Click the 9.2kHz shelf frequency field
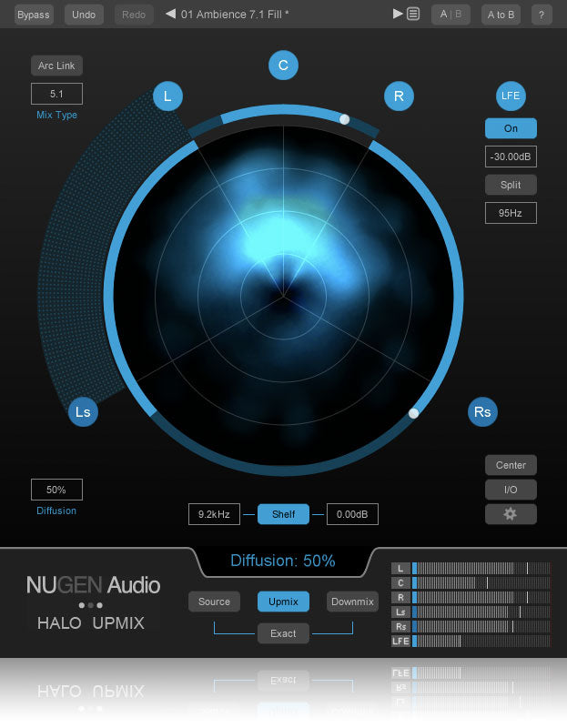 coord(214,514)
